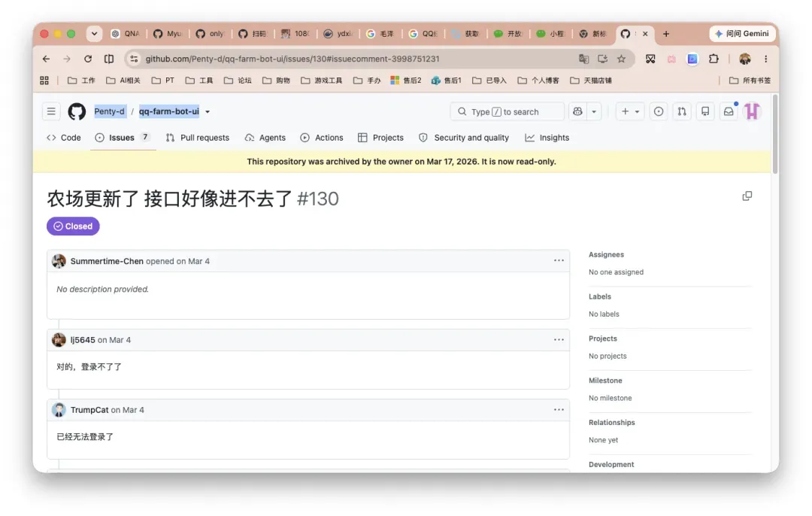The image size is (812, 516).
Task: Open the PT bookmark folder
Action: tap(163, 80)
